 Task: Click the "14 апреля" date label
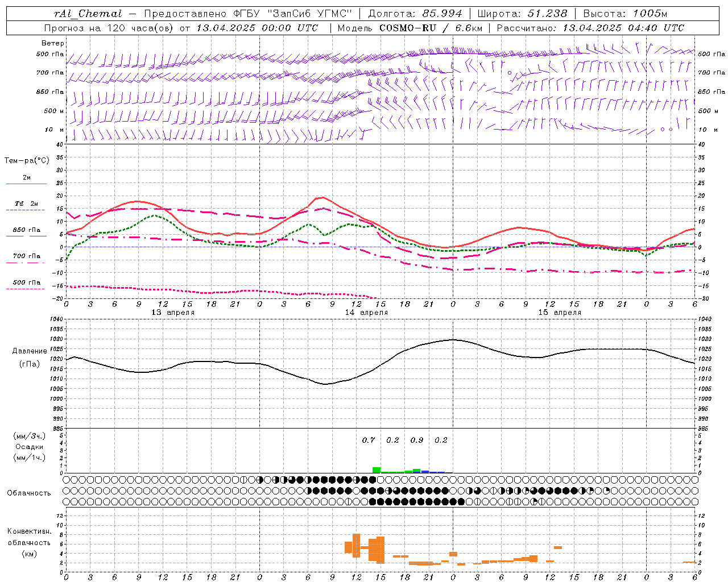366,313
